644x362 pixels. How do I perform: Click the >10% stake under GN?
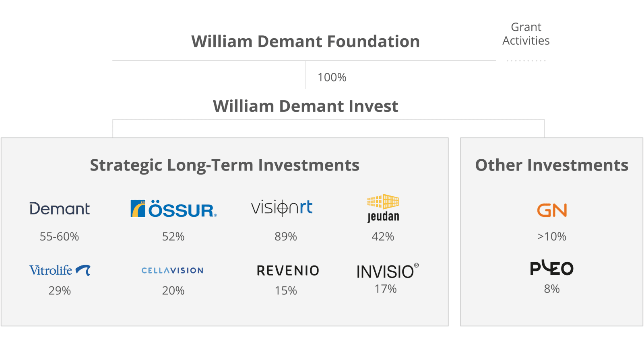[552, 237]
